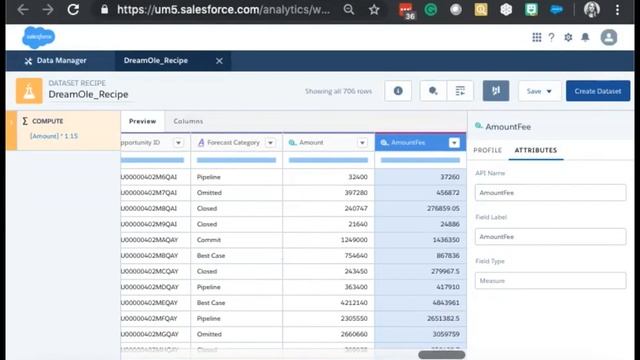Click the AmountFee cell 456872

click(420, 193)
